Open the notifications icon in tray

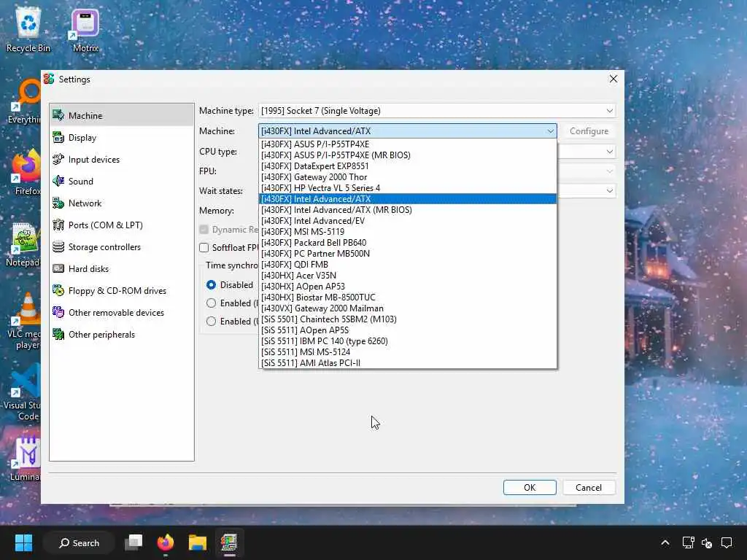(x=727, y=542)
